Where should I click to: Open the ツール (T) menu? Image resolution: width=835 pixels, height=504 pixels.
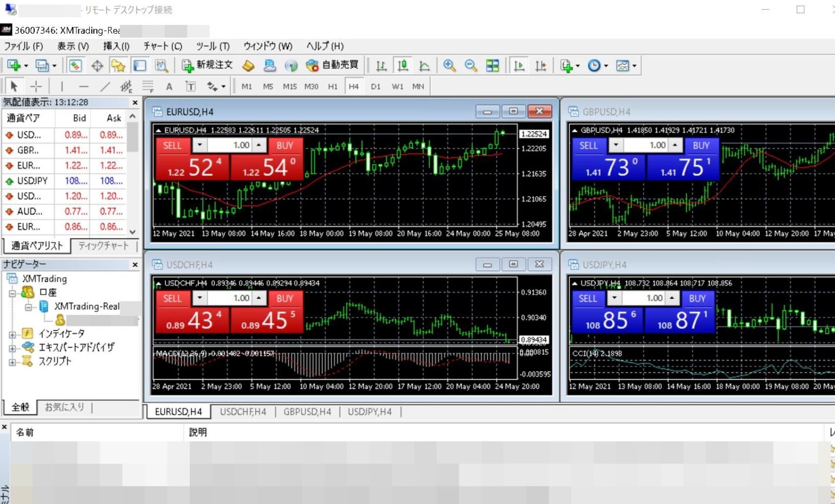click(x=213, y=46)
